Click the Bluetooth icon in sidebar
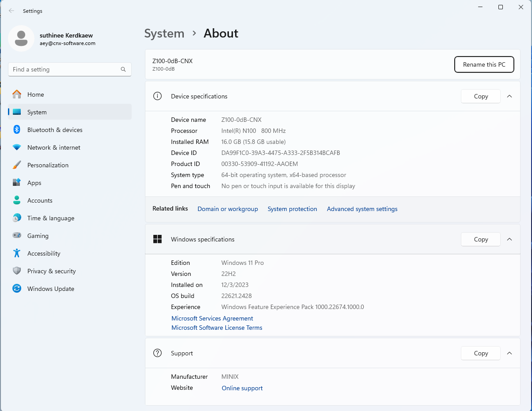 17,130
